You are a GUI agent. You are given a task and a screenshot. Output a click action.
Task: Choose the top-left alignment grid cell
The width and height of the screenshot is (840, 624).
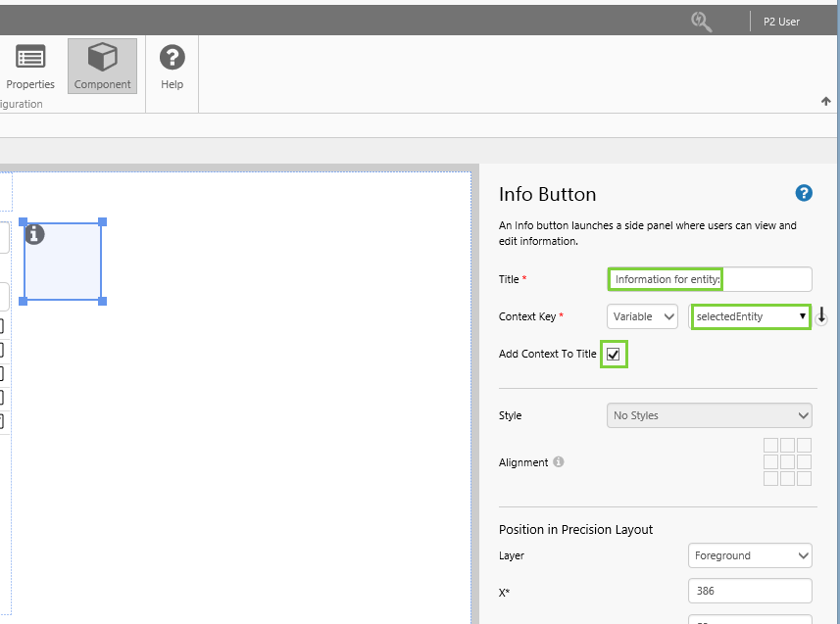pyautogui.click(x=770, y=446)
